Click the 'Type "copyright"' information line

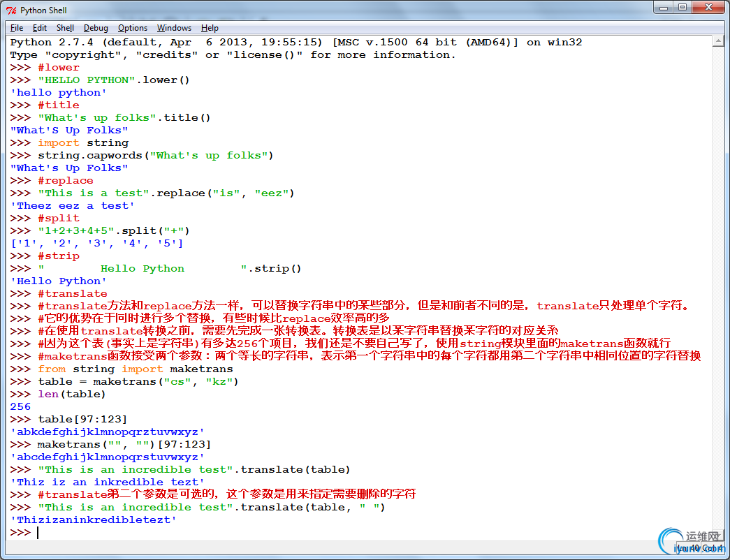tap(233, 55)
